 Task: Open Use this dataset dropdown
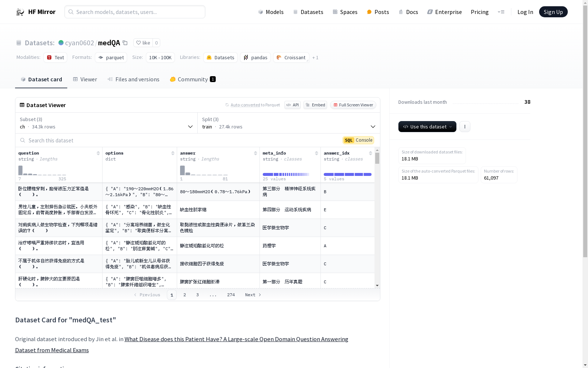click(427, 127)
